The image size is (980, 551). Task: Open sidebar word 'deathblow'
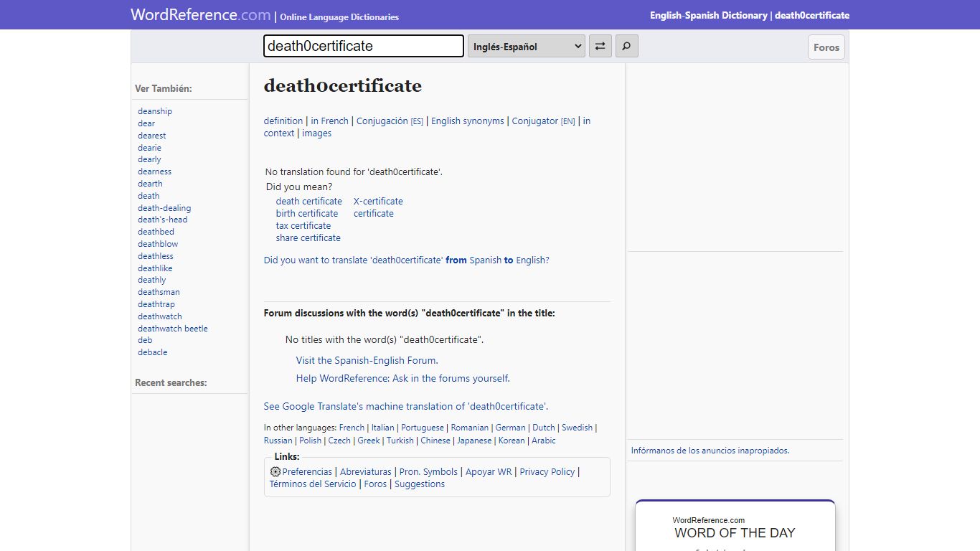pos(158,244)
